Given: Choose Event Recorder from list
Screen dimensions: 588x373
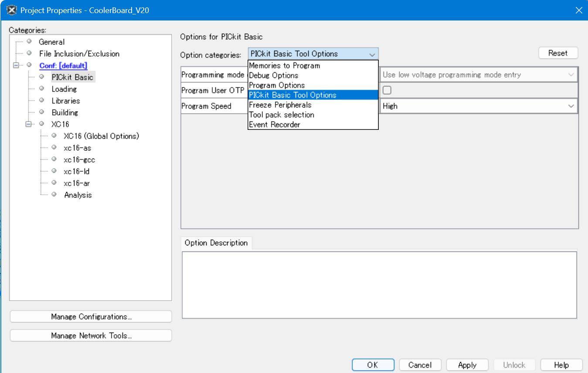Looking at the screenshot, I should coord(313,124).
